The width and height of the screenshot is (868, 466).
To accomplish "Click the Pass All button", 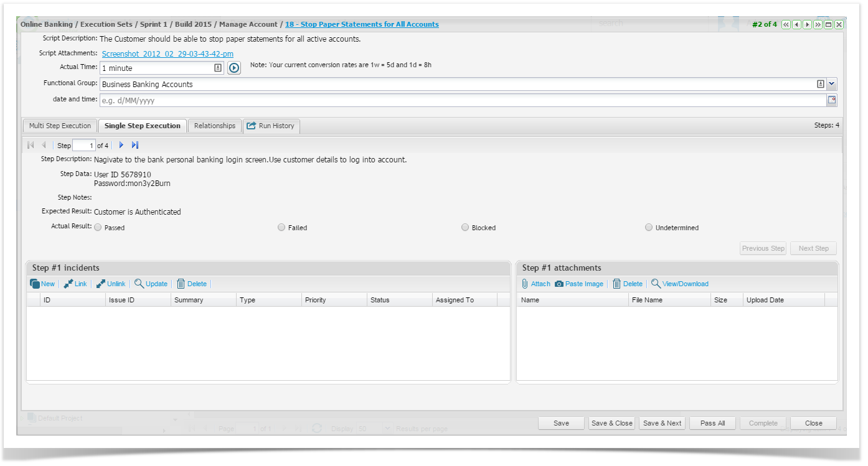I will coord(712,423).
